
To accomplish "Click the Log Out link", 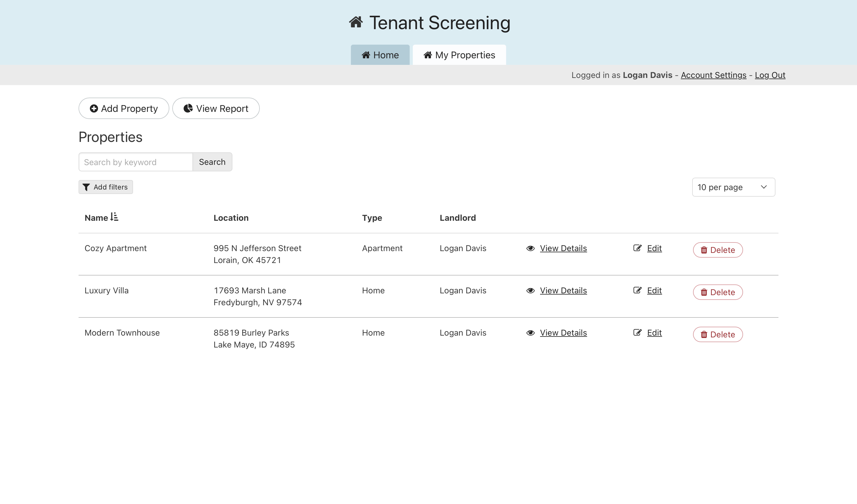I will (770, 75).
